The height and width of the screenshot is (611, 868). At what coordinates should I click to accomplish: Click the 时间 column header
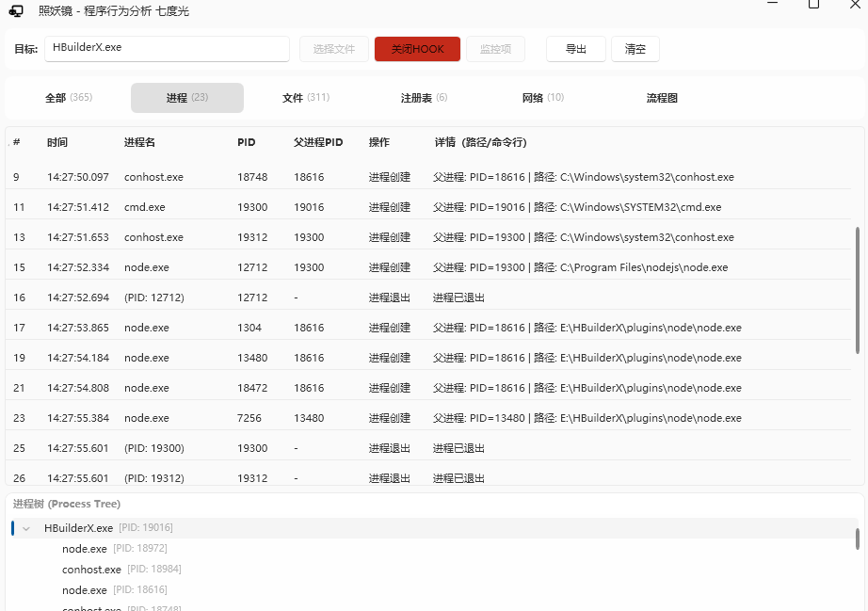pyautogui.click(x=57, y=142)
